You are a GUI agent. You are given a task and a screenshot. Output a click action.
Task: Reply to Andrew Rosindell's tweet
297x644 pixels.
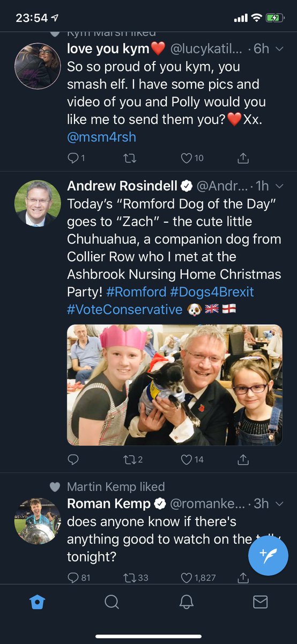point(73,459)
